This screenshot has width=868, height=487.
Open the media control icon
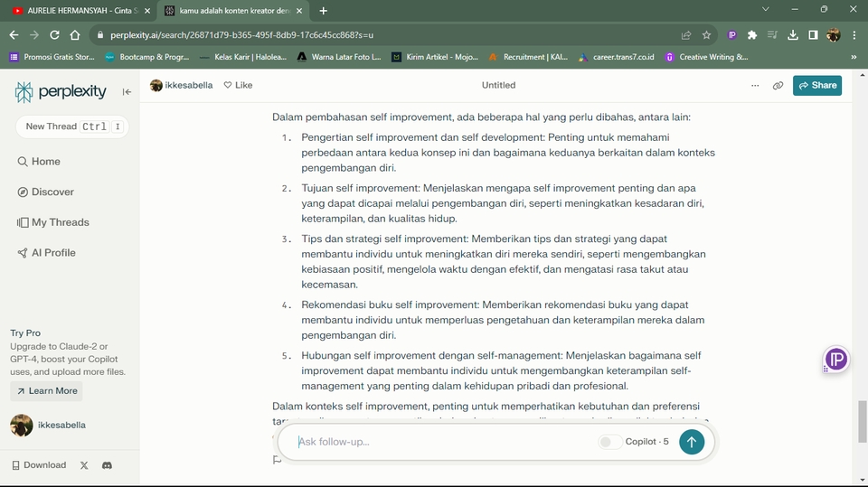point(772,35)
